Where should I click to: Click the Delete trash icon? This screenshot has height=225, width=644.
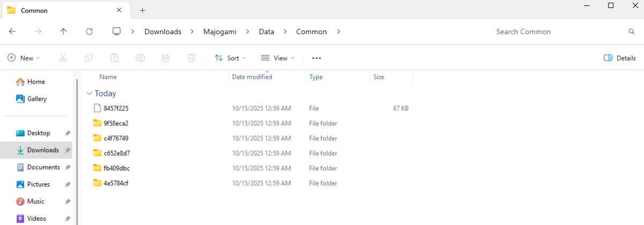[x=192, y=58]
